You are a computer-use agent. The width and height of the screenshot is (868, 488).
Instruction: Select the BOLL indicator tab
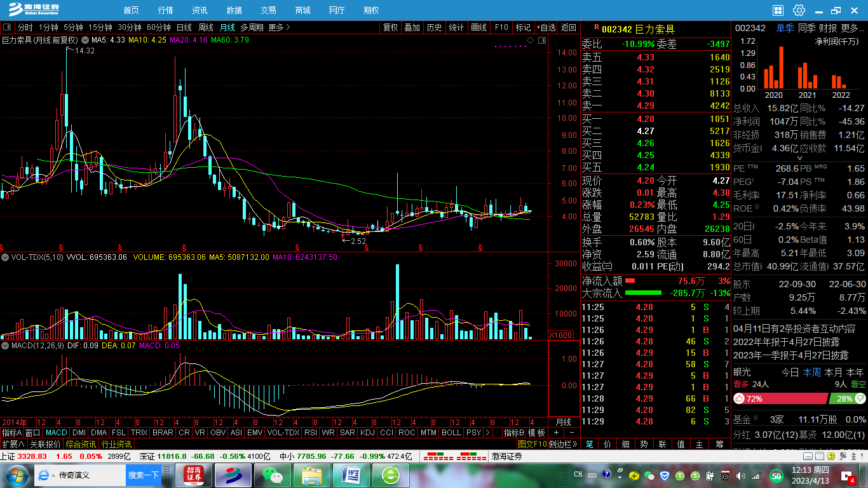tap(451, 433)
